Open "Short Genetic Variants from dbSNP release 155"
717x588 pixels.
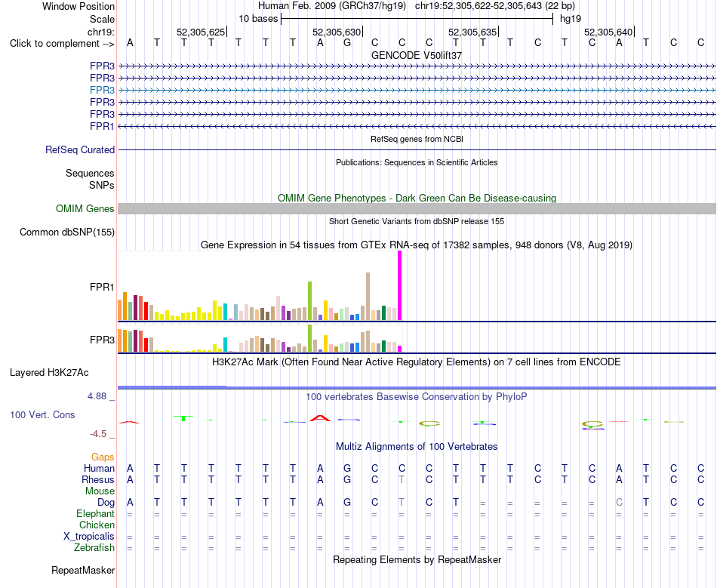(x=417, y=221)
